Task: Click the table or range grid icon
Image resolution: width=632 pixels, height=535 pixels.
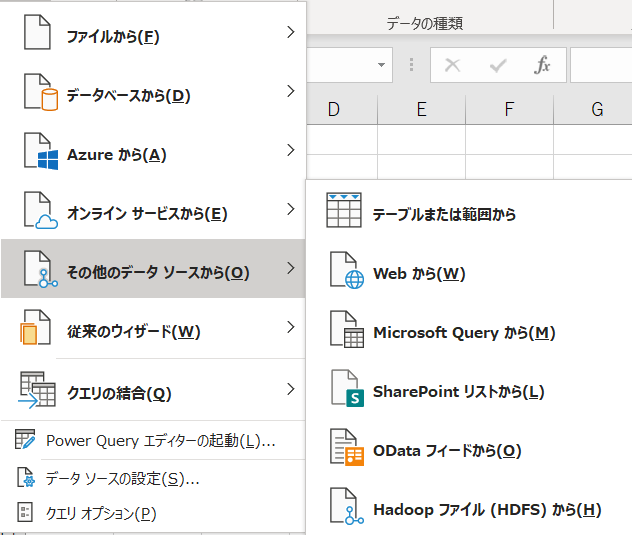Action: point(344,210)
